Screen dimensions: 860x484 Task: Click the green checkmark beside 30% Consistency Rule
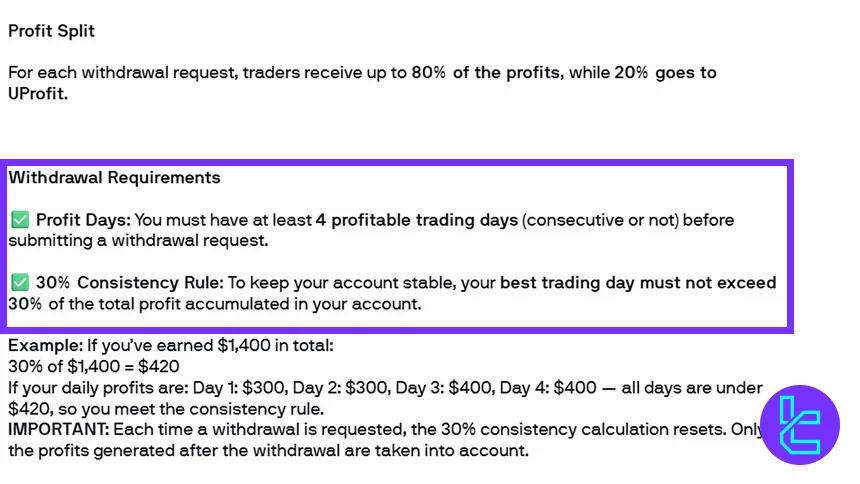tap(20, 283)
